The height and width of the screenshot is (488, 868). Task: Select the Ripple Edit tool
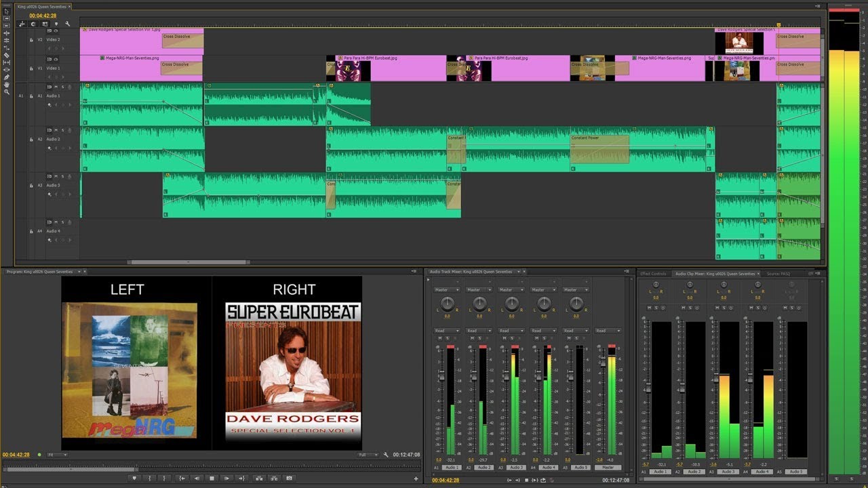pyautogui.click(x=7, y=33)
